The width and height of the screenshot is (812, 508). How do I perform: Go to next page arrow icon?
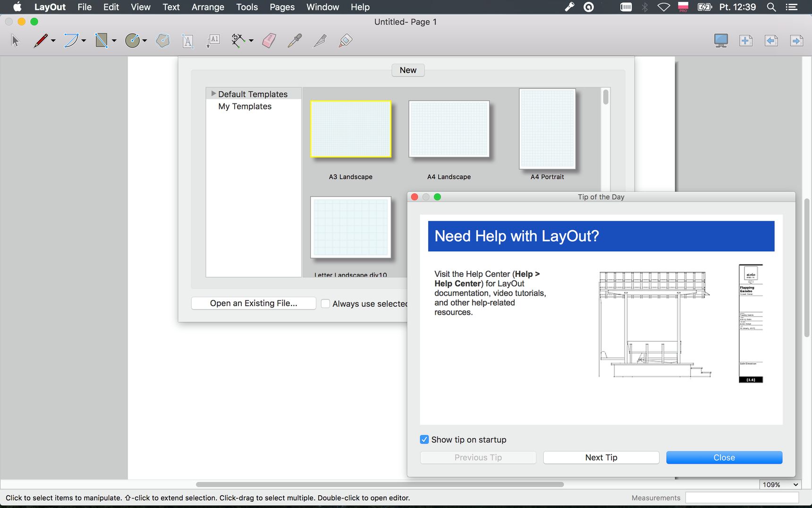[797, 41]
